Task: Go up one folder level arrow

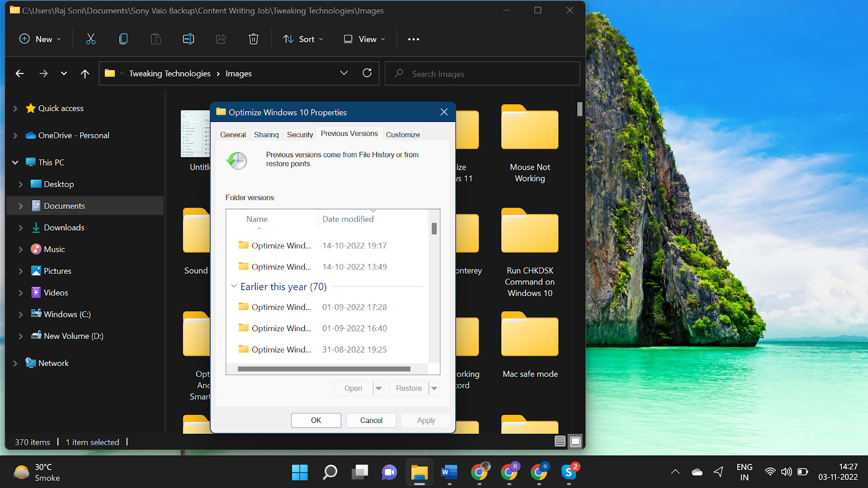Action: 85,74
